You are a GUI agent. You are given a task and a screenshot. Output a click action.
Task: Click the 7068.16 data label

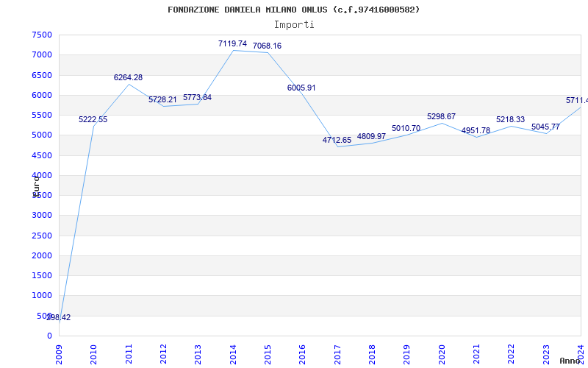point(267,46)
